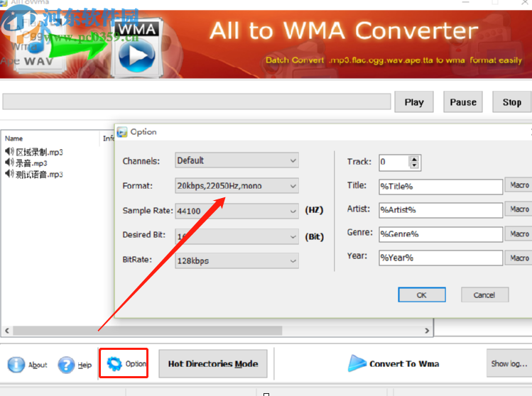Click the Title field containing %Title%
The width and height of the screenshot is (532, 396).
[x=441, y=187]
